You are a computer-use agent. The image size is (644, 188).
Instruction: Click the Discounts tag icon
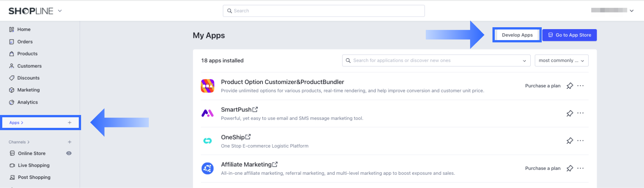pos(12,78)
